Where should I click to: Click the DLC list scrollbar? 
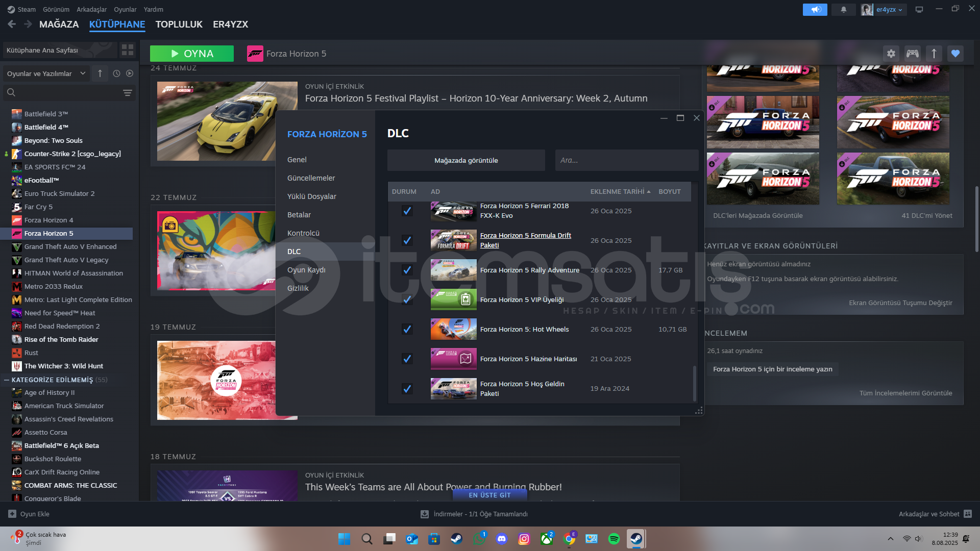694,383
